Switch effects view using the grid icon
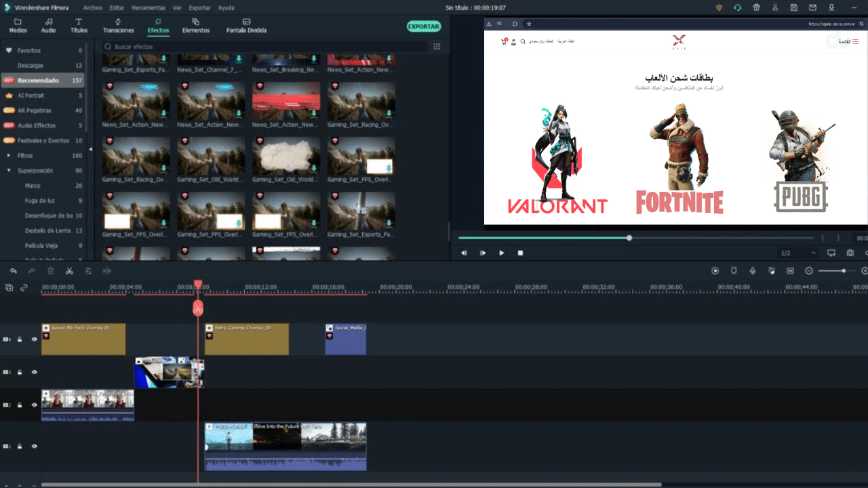This screenshot has width=868, height=488. coord(437,47)
